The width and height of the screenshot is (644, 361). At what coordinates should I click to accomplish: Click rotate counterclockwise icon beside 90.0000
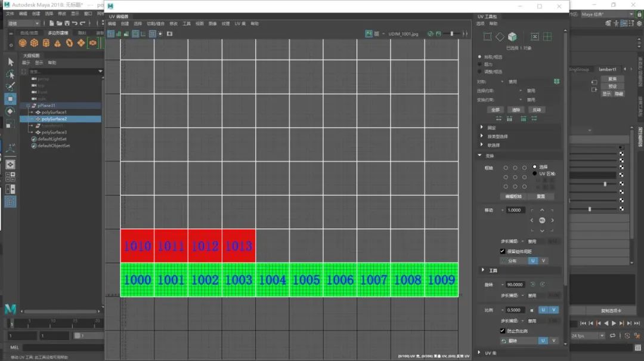point(532,285)
